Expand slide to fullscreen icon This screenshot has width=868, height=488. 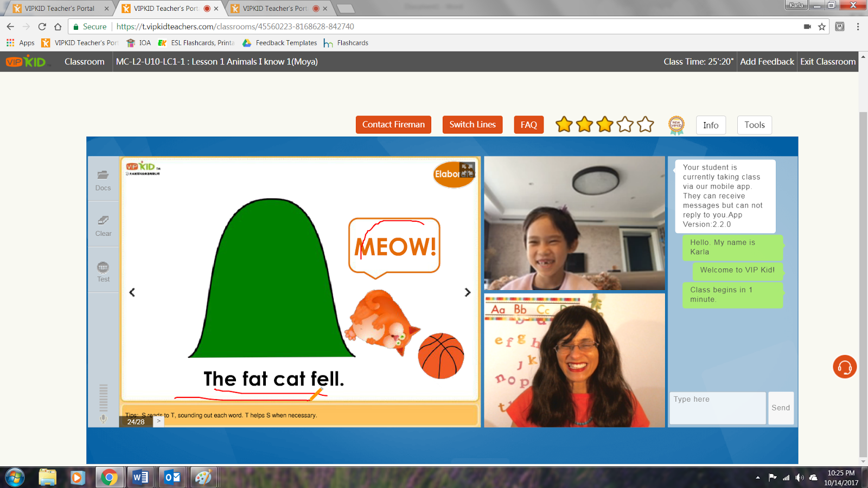click(467, 169)
